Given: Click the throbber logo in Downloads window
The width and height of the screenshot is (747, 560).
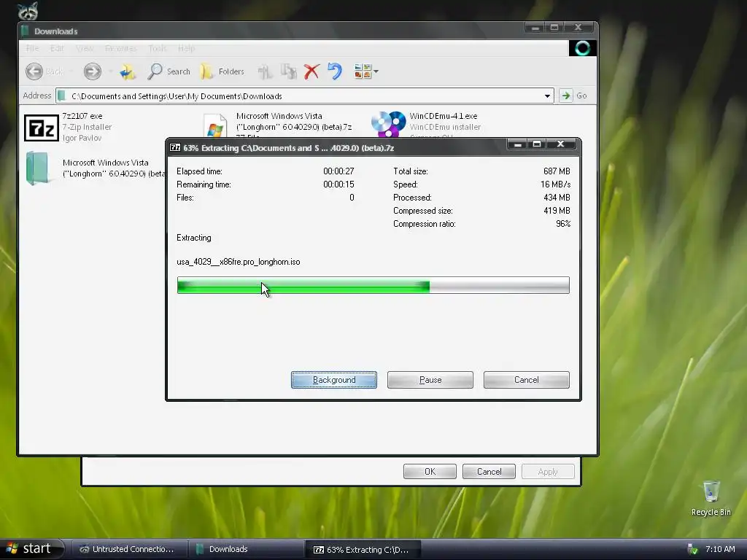Looking at the screenshot, I should (582, 48).
